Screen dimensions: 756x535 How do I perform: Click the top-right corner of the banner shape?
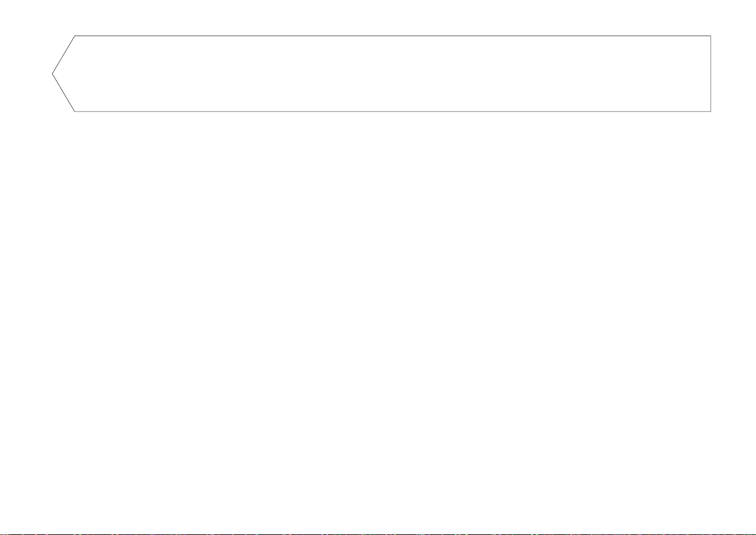[711, 36]
